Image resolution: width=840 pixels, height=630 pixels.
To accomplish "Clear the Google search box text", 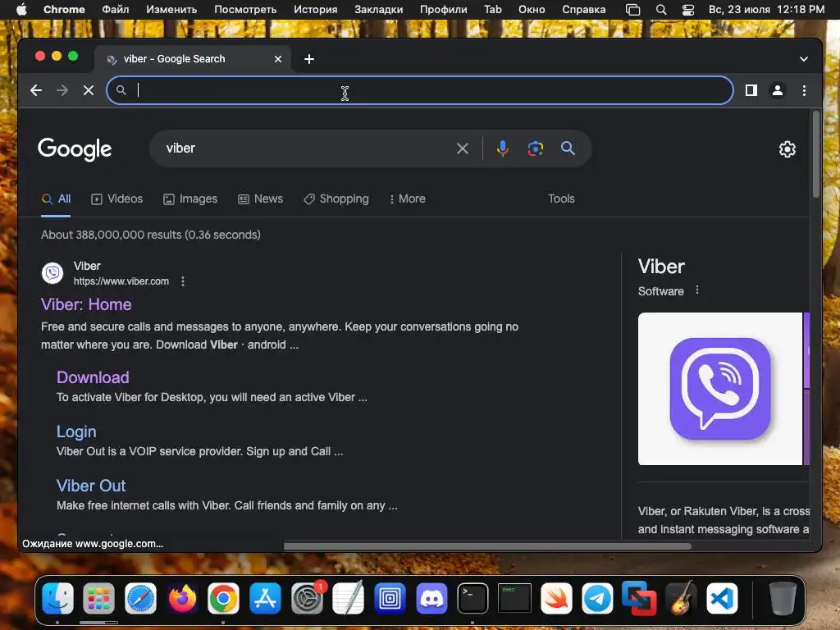I will (x=463, y=148).
